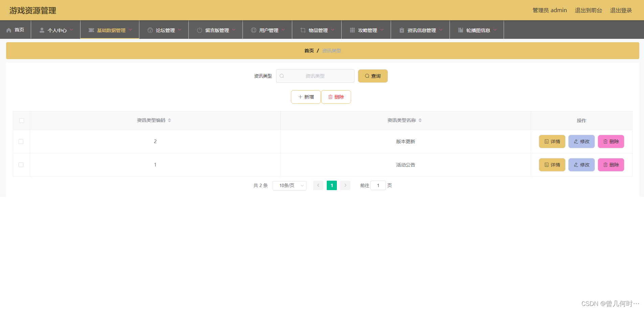The height and width of the screenshot is (310, 644).
Task: Click 退出到前台 link
Action: pyautogui.click(x=589, y=10)
